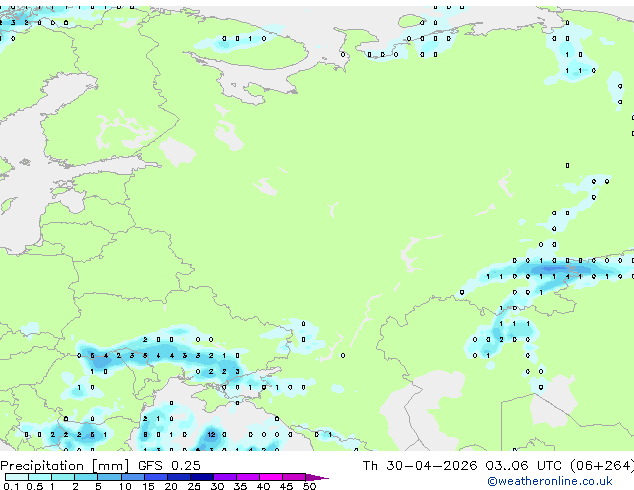This screenshot has width=634, height=490.
Task: Click the 20–25 mm legend color swatch
Action: pyautogui.click(x=179, y=477)
